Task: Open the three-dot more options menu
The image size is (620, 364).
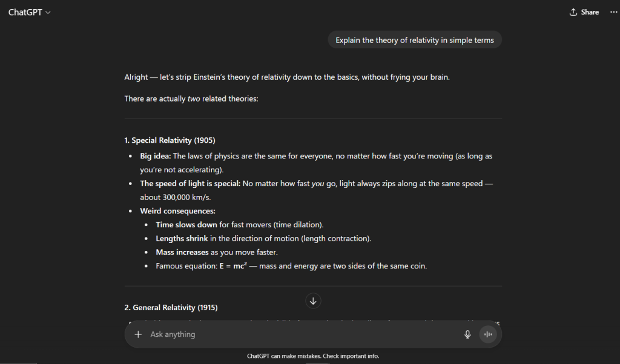Action: (613, 12)
